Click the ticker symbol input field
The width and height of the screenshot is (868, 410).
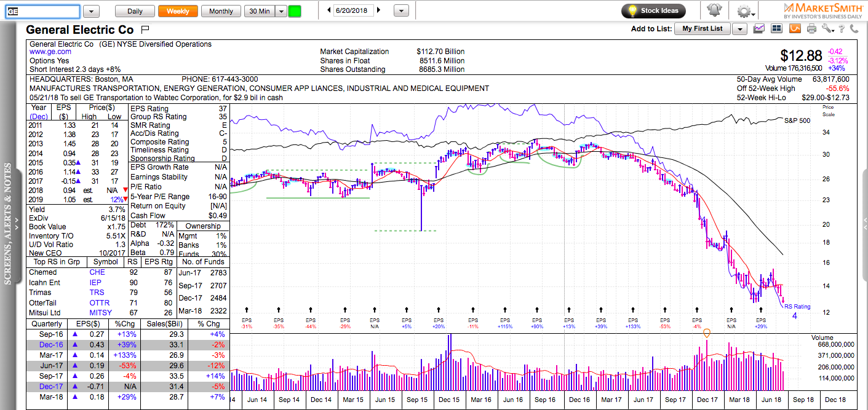[42, 12]
